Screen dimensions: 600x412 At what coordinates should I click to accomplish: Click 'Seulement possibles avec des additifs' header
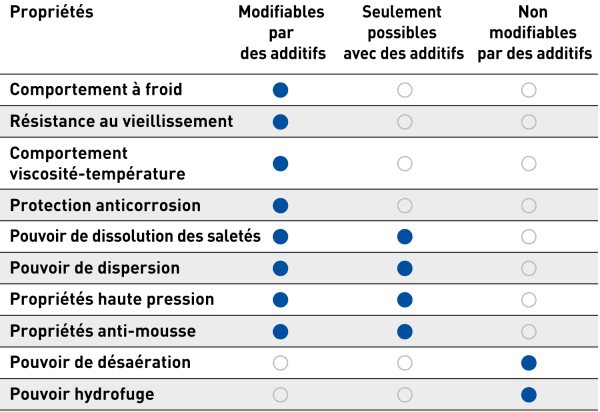(403, 33)
